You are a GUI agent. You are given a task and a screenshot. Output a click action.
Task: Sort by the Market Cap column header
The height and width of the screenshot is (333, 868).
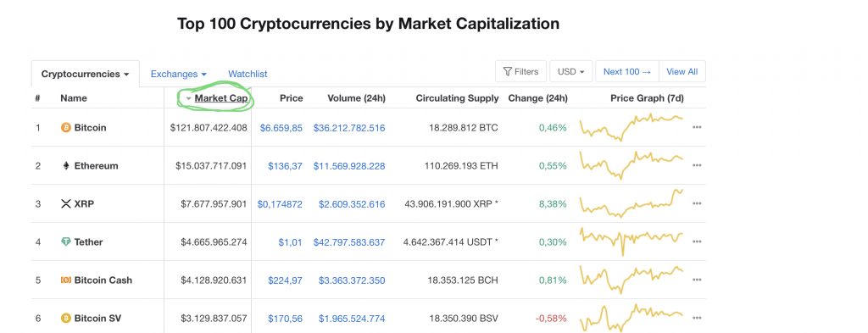tap(217, 98)
